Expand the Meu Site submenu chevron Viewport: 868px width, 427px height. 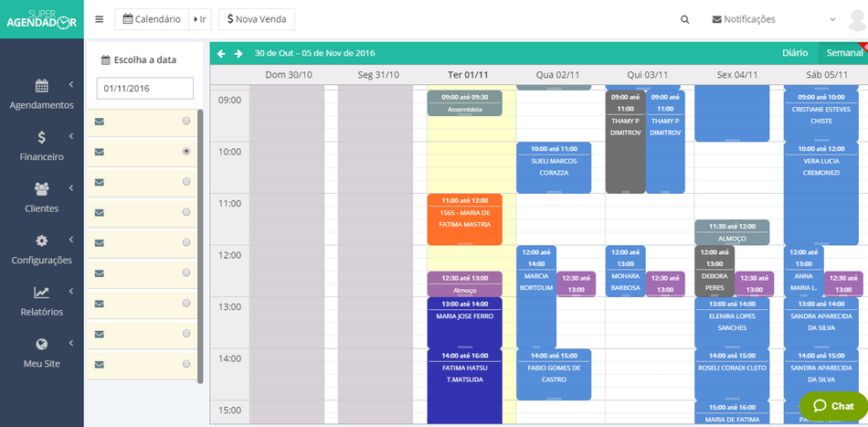coord(71,343)
